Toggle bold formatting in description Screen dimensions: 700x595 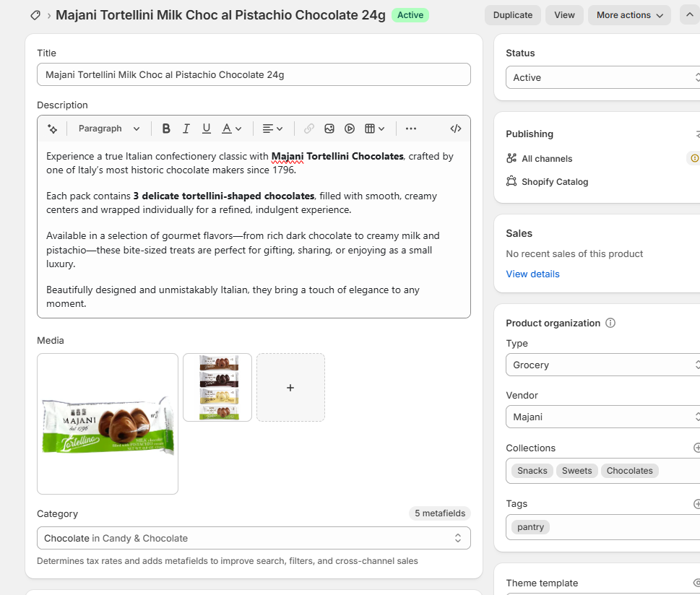(166, 129)
